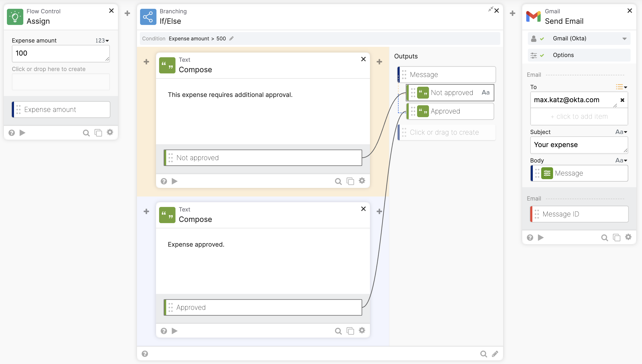Remove max.katz@okta.com from To list
642x364 pixels.
click(622, 100)
